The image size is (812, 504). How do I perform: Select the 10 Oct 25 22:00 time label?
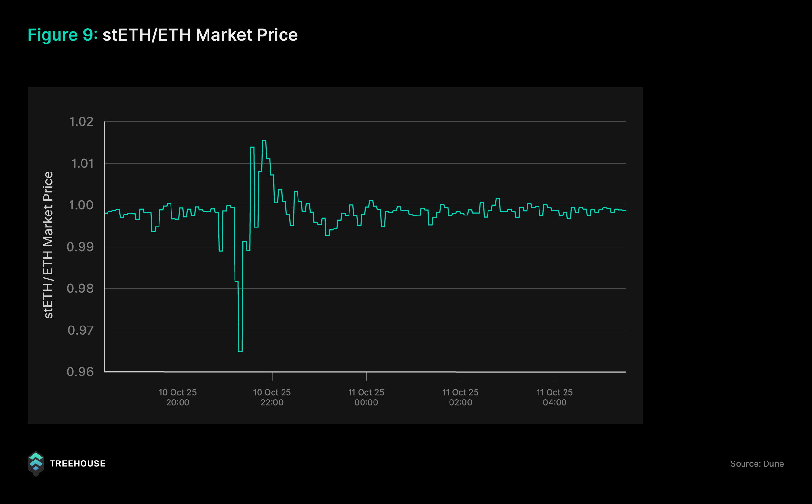point(272,397)
